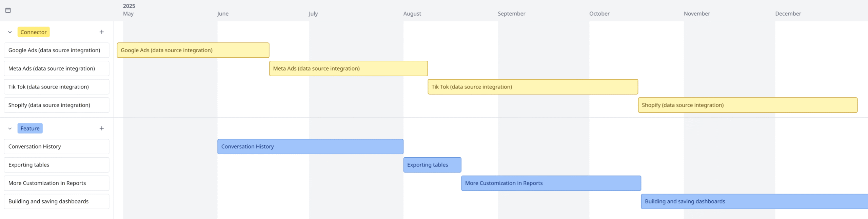Select Shopify item in sidebar list
The image size is (868, 219).
56,105
